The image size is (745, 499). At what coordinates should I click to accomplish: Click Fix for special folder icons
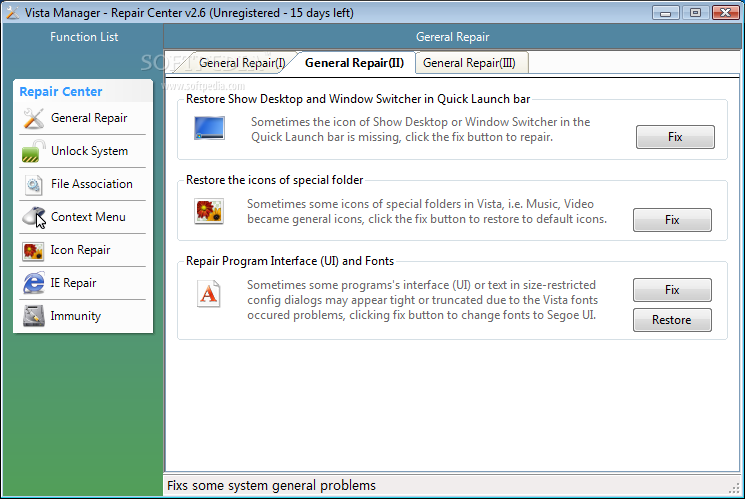click(672, 220)
